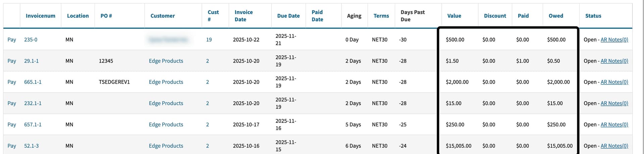Viewport: 644px width, 154px height.
Task: Open invoice 29.1-1
Action: tap(31, 61)
